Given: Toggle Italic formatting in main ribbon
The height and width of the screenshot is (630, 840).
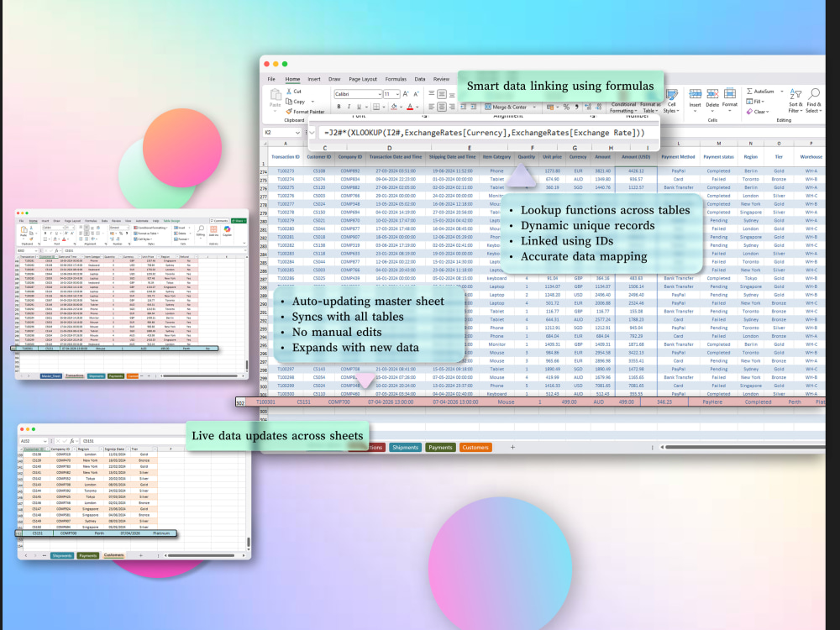Looking at the screenshot, I should pyautogui.click(x=349, y=107).
